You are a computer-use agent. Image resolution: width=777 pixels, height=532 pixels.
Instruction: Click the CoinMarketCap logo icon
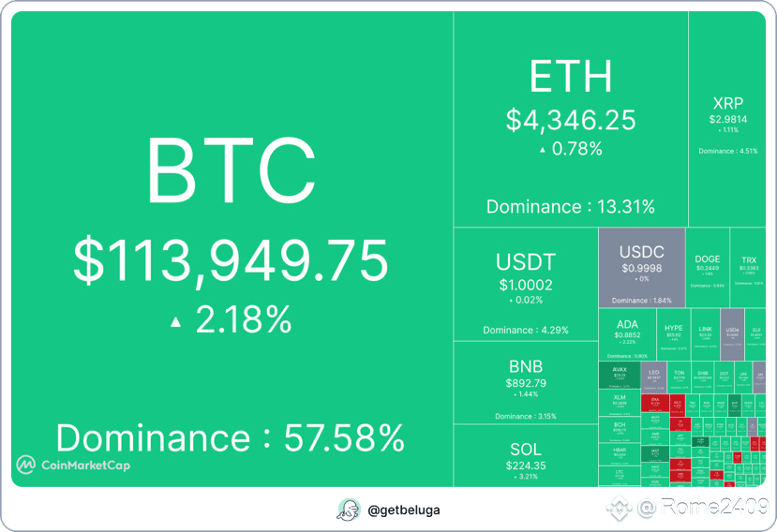click(25, 465)
